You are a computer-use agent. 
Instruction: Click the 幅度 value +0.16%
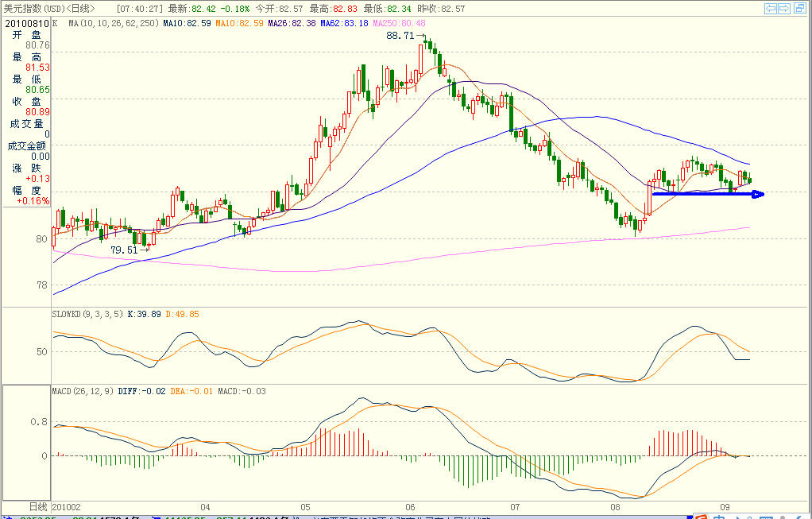[x=33, y=201]
